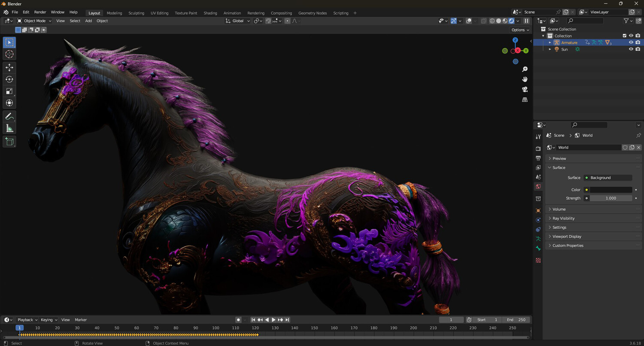Open the timeline Keying popover
644x346 pixels.
click(49, 320)
